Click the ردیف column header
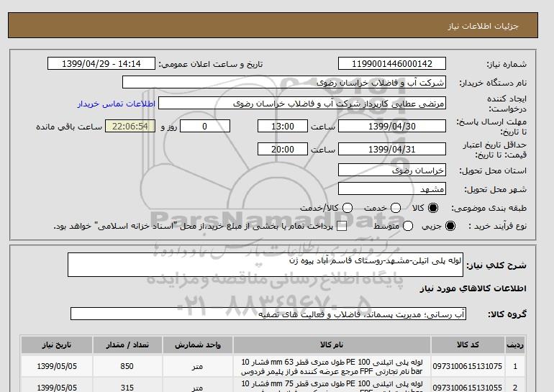The height and width of the screenshot is (392, 554). point(514,345)
